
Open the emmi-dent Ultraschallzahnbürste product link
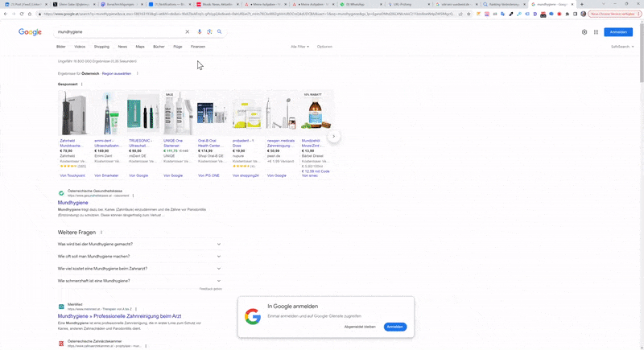107,143
